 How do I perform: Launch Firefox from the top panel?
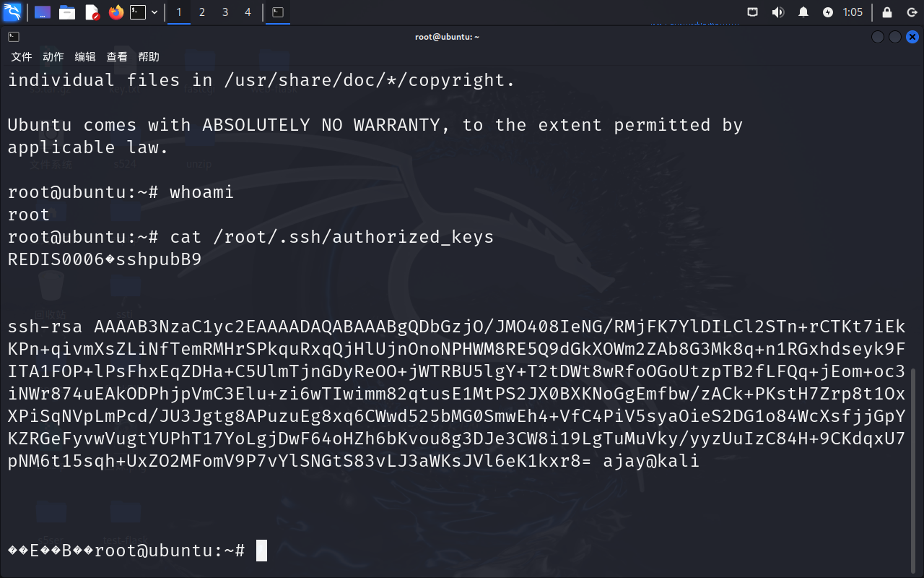click(x=116, y=12)
